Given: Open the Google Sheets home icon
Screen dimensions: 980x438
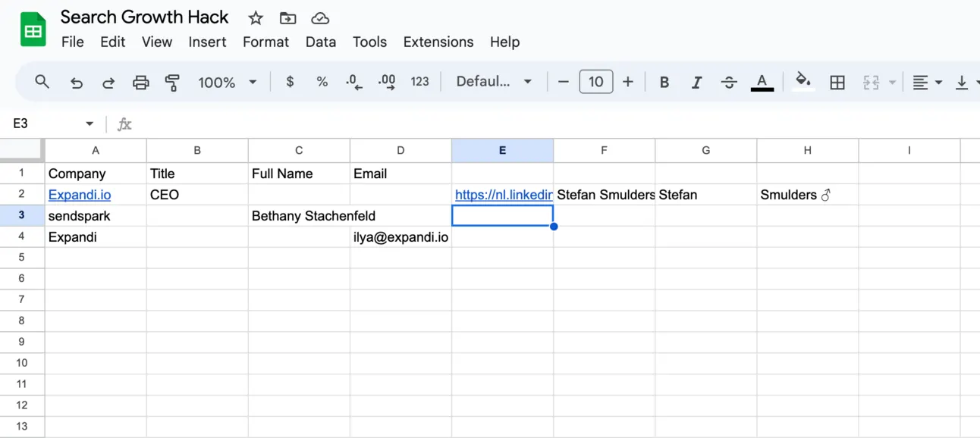Looking at the screenshot, I should 33,30.
